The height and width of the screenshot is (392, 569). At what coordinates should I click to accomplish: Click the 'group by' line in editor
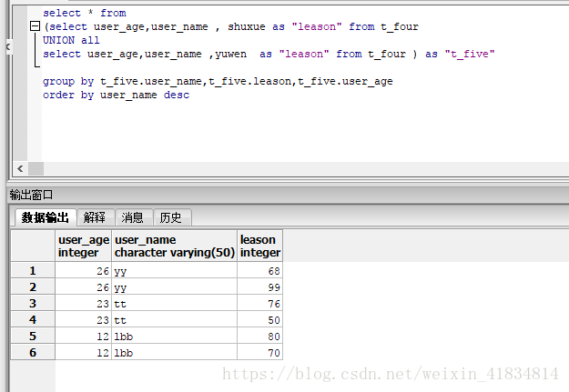pos(218,81)
